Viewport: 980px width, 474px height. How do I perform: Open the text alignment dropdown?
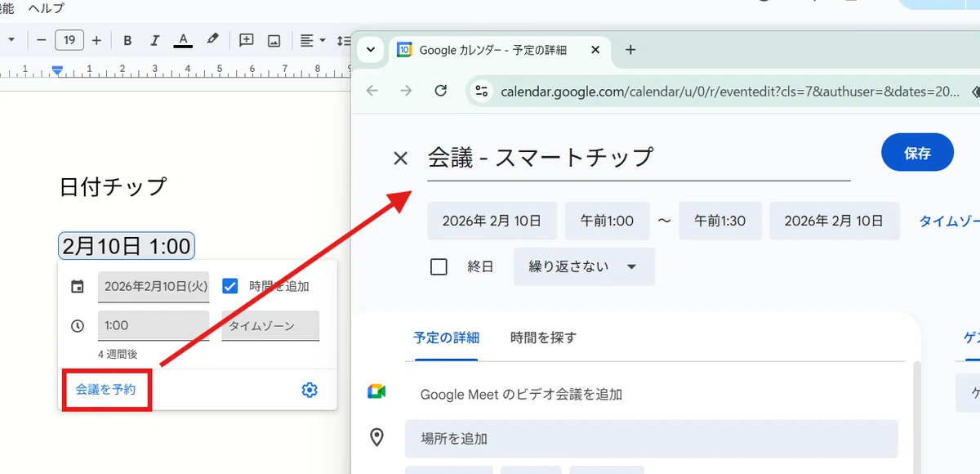(x=312, y=40)
